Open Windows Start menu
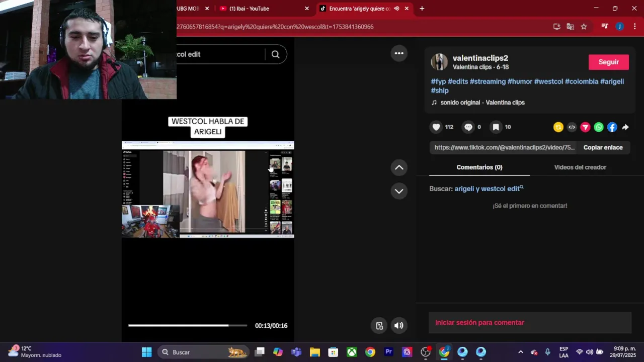The width and height of the screenshot is (644, 362). [146, 352]
